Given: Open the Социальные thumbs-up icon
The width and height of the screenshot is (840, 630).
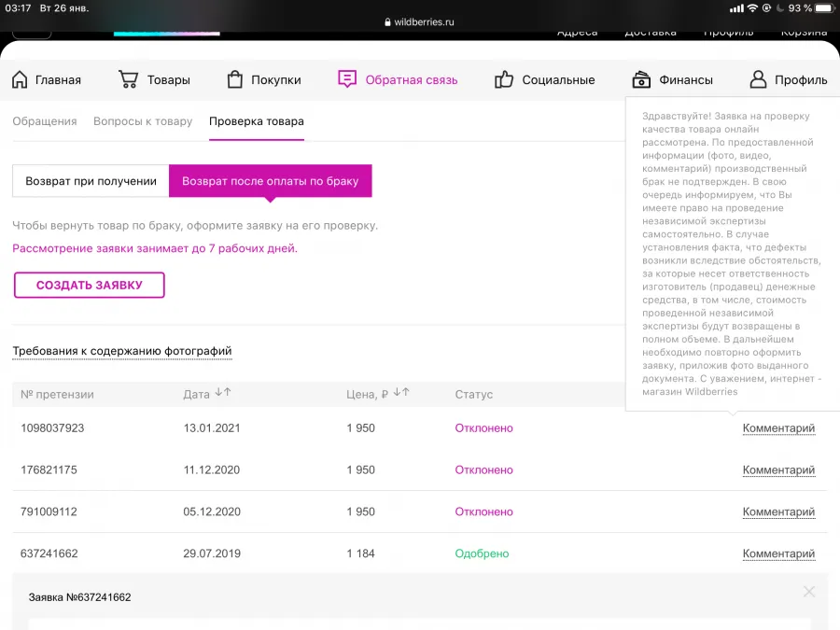Looking at the screenshot, I should point(504,79).
